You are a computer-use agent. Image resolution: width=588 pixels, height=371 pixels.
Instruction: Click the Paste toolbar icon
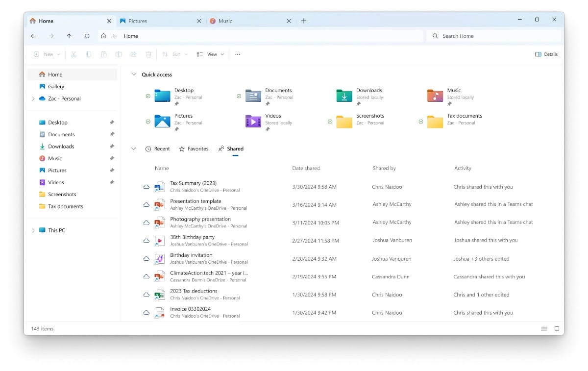[103, 54]
